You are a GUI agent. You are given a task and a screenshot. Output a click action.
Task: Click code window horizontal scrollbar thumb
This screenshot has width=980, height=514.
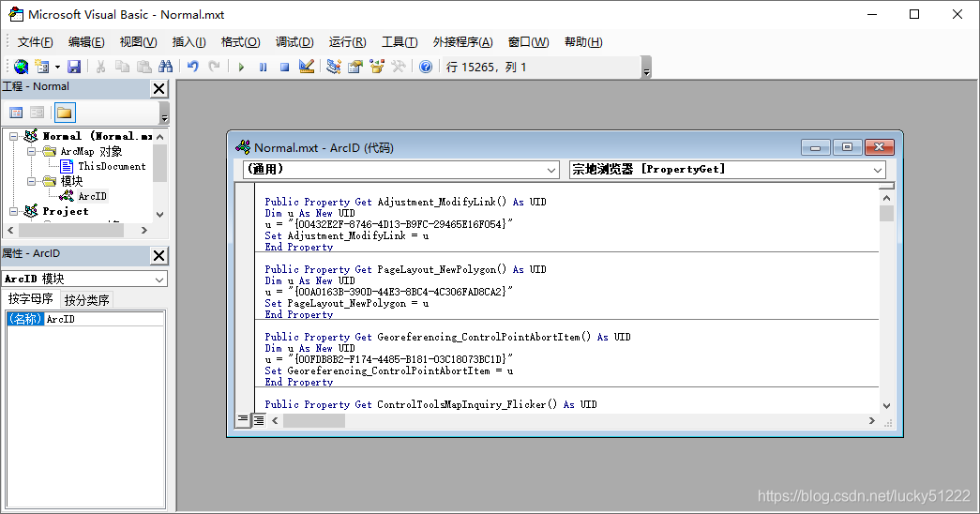314,421
